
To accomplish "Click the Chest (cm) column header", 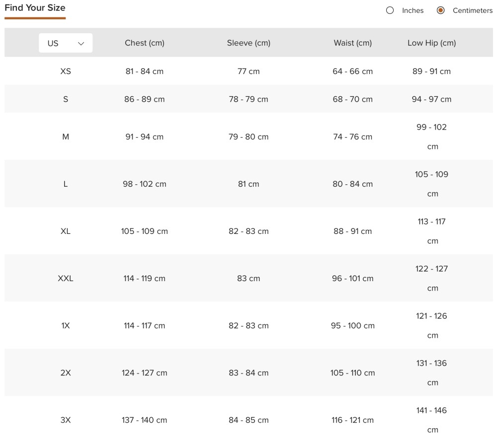I will click(144, 43).
